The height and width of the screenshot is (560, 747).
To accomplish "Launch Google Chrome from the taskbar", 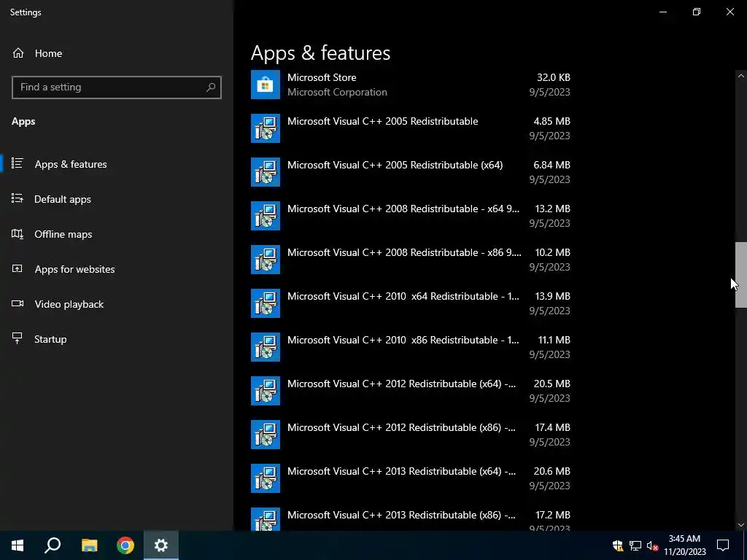I will tap(125, 545).
